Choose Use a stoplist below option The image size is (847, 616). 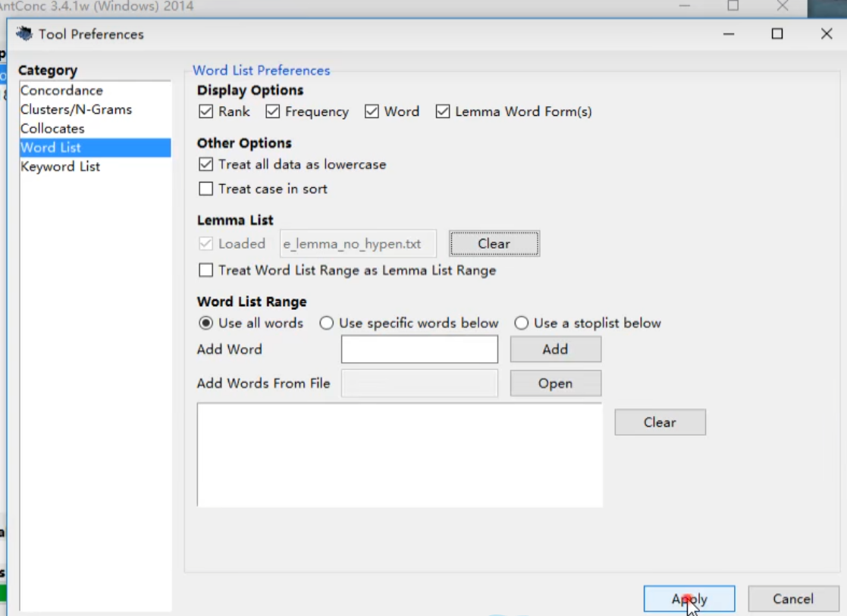pyautogui.click(x=521, y=323)
